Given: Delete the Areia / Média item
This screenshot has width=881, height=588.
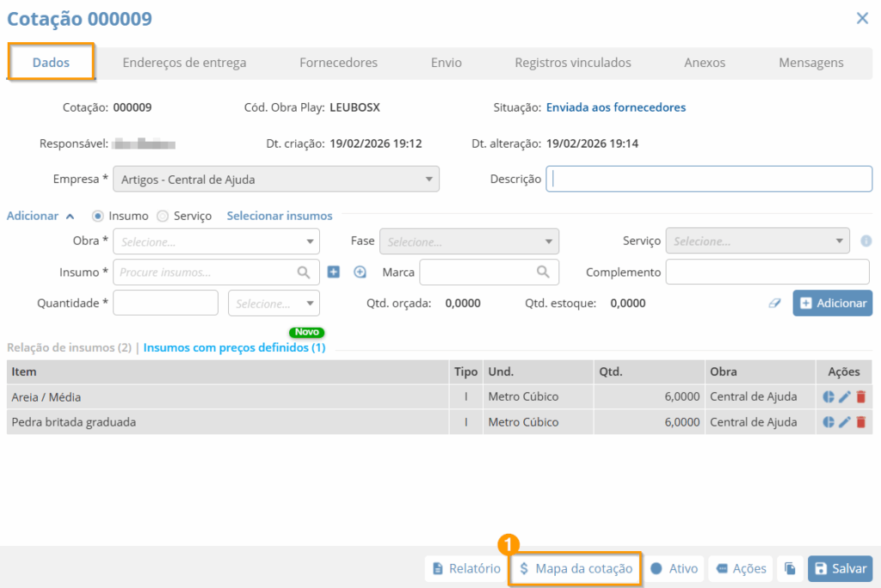Looking at the screenshot, I should point(860,397).
